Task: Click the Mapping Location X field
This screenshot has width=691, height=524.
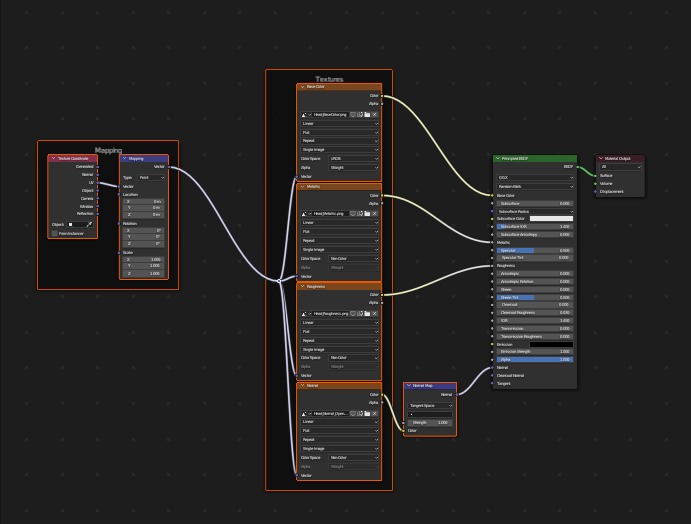Action: click(144, 201)
